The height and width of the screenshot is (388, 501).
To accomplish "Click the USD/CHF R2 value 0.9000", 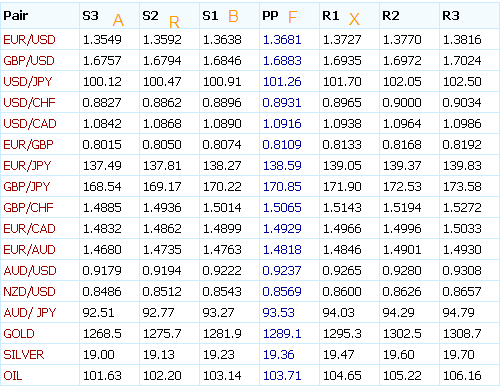I will 402,103.
